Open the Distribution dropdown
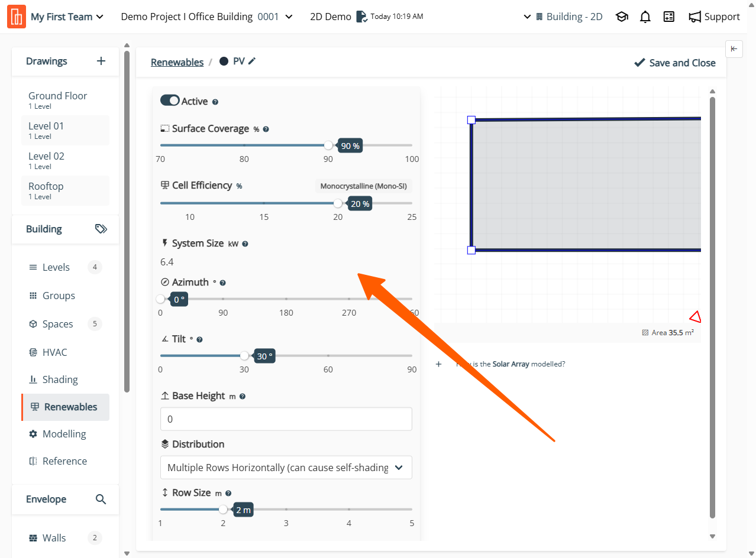The height and width of the screenshot is (558, 756). point(286,468)
